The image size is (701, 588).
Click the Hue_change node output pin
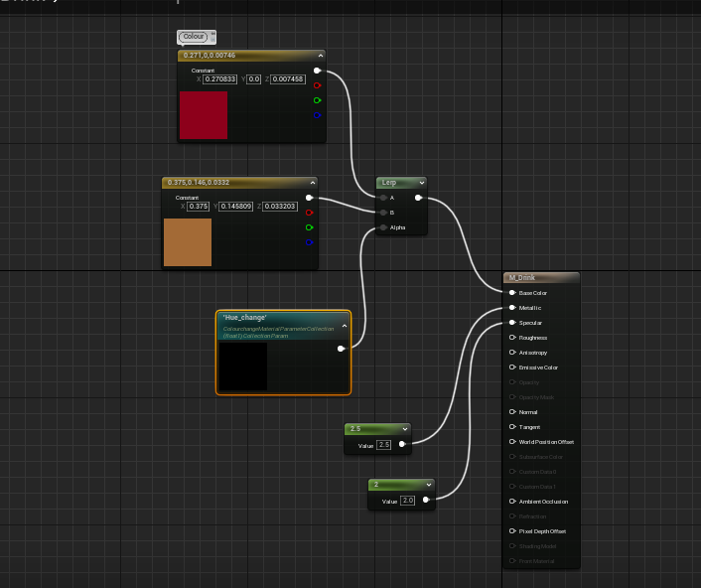pyautogui.click(x=342, y=349)
